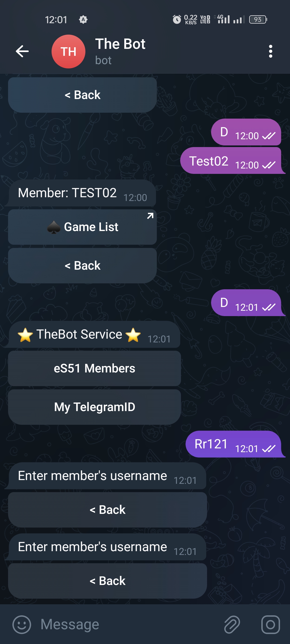Tap the back arrow in header
290x644 pixels.
click(x=22, y=51)
